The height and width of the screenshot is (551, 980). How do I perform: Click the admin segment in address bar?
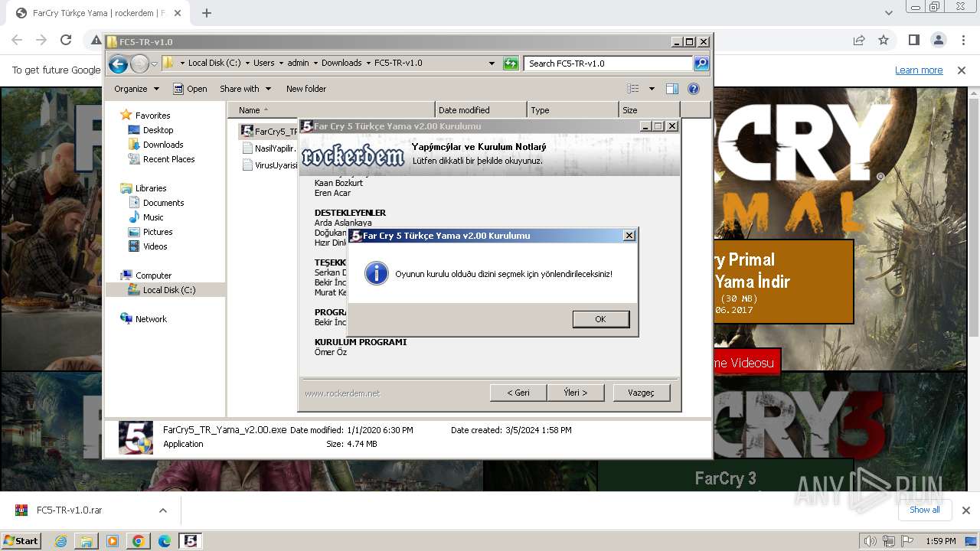pos(298,64)
